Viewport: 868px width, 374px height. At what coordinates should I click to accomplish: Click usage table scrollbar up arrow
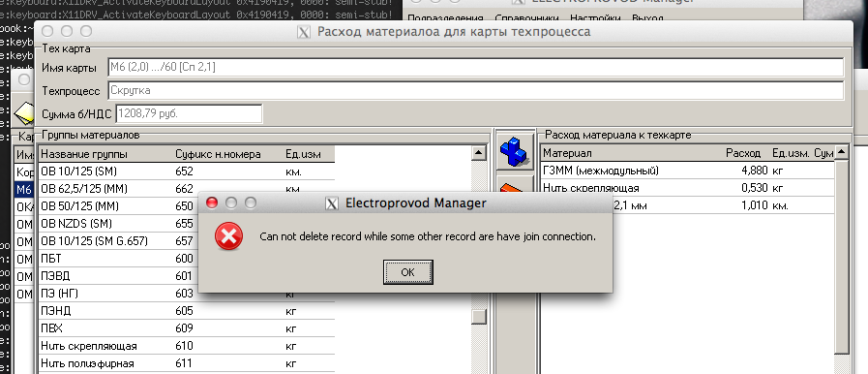[x=842, y=152]
